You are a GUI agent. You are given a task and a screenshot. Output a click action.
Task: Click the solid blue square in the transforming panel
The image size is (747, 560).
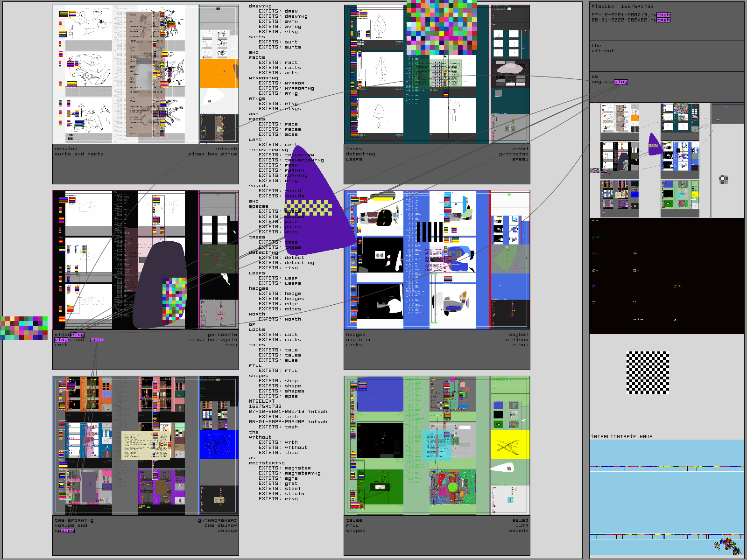(x=218, y=444)
